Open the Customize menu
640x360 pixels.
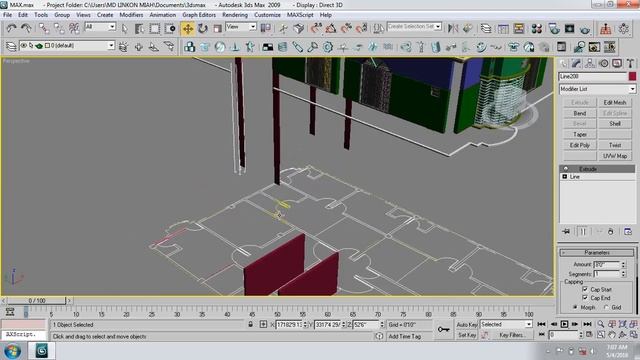[x=267, y=15]
